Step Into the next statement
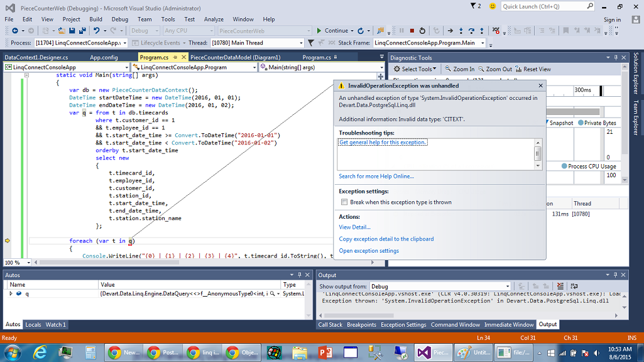This screenshot has width=644, height=362. (461, 31)
